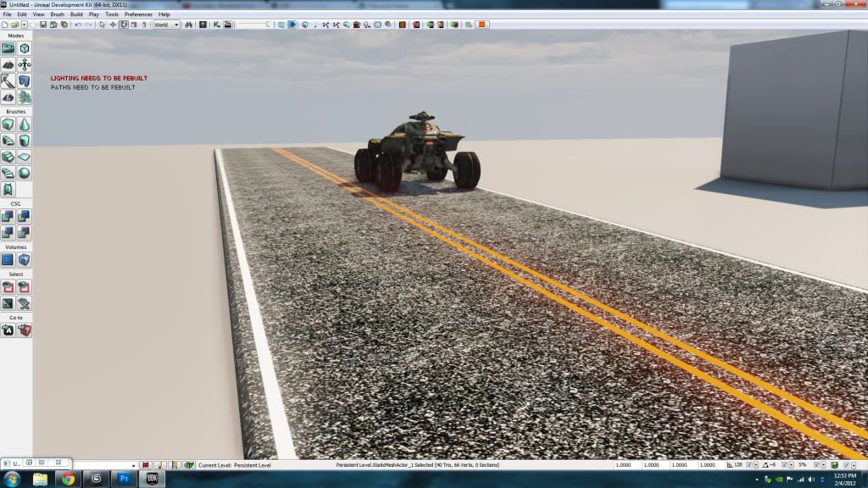Apply CSG Add operation

point(8,216)
